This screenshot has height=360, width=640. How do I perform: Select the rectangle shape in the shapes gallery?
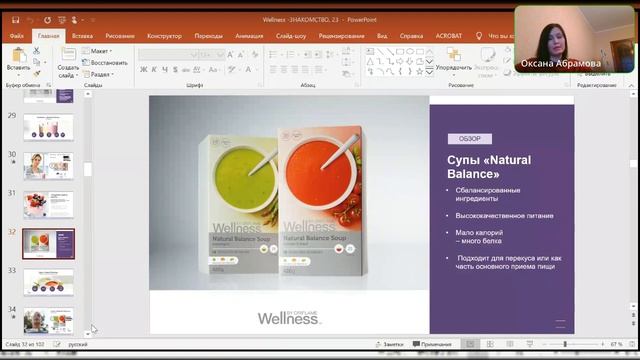[400, 51]
